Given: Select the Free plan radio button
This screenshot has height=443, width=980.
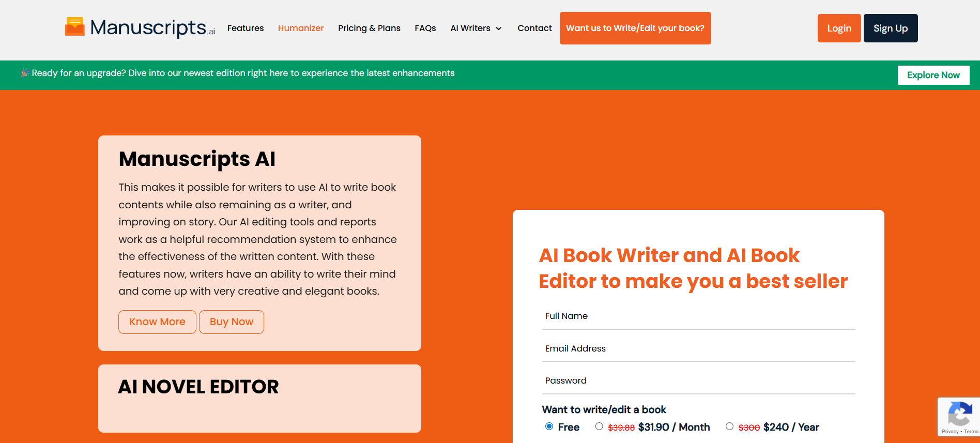Looking at the screenshot, I should (549, 426).
